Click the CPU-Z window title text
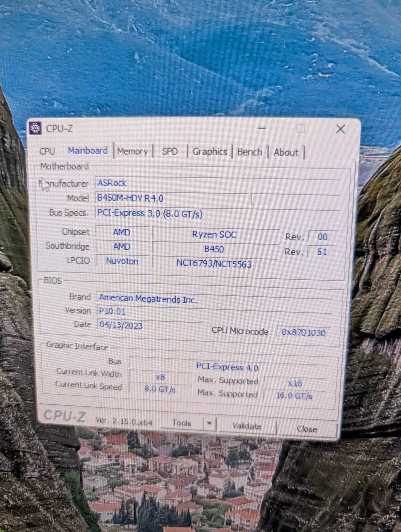The image size is (401, 532). 59,129
